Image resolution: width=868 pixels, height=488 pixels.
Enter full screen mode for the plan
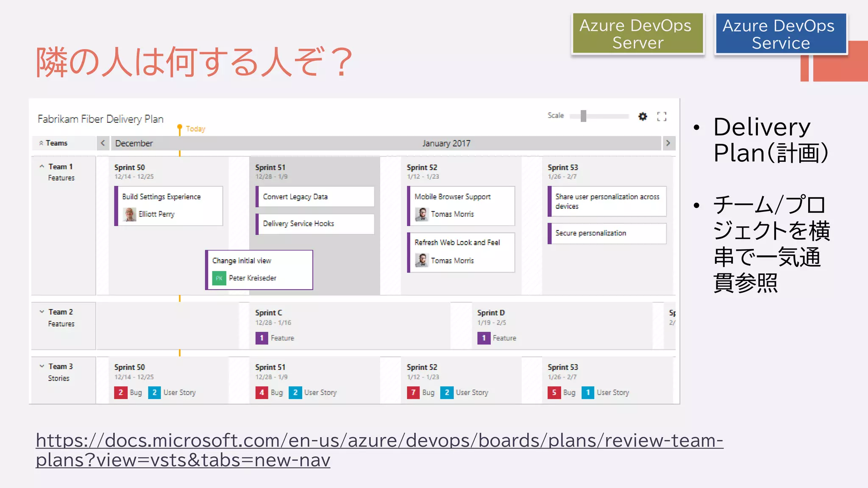pos(662,116)
